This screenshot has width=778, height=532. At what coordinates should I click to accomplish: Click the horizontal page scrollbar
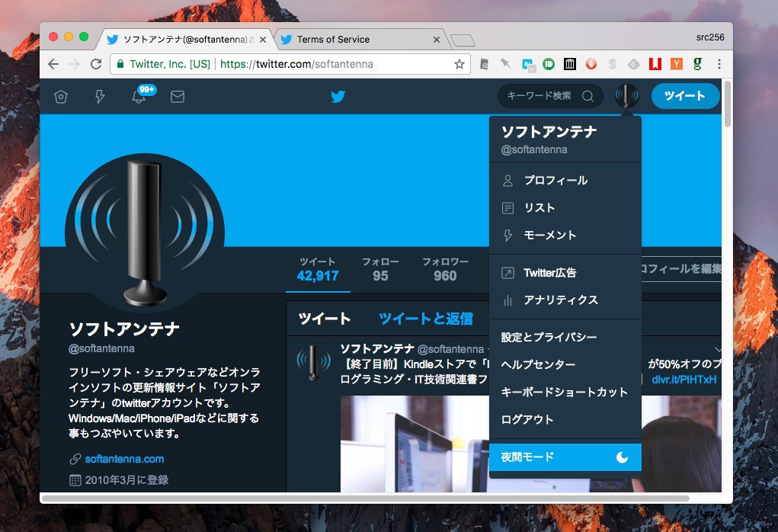pyautogui.click(x=366, y=498)
